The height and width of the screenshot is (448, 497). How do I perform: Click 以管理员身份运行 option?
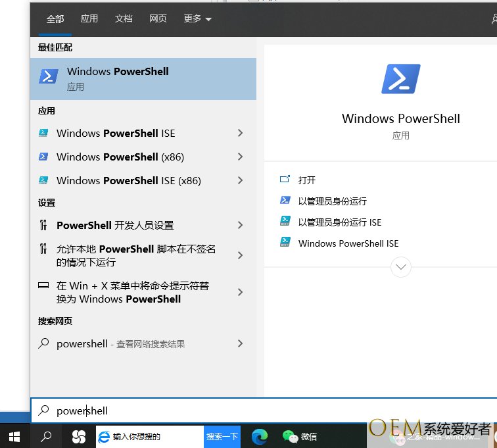pos(332,201)
